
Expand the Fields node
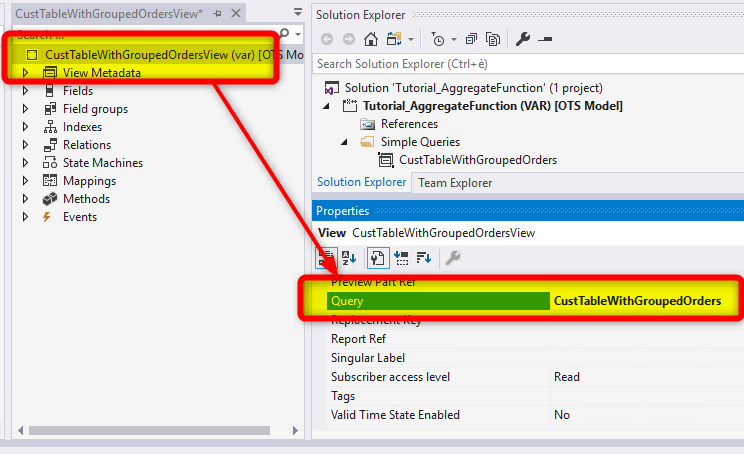click(26, 91)
